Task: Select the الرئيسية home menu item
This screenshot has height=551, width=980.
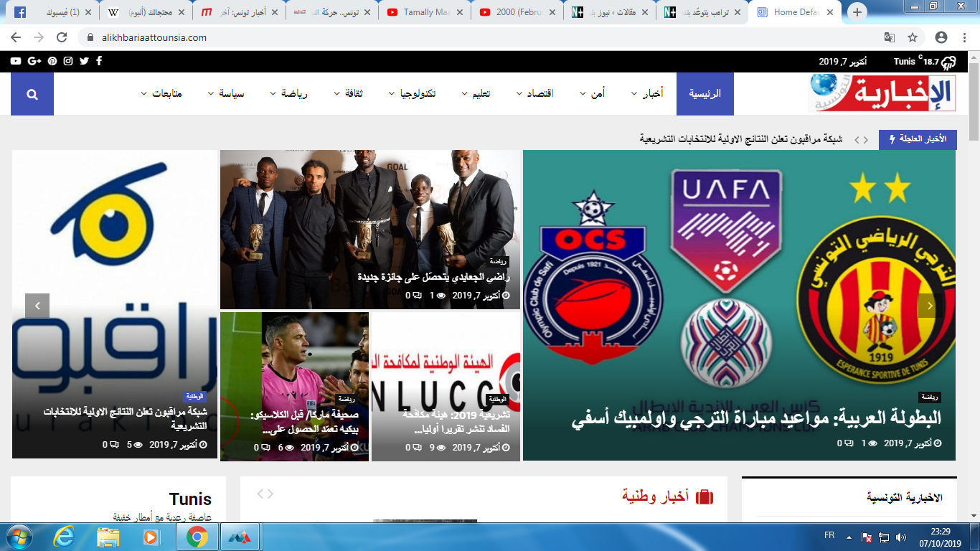Action: coord(705,94)
